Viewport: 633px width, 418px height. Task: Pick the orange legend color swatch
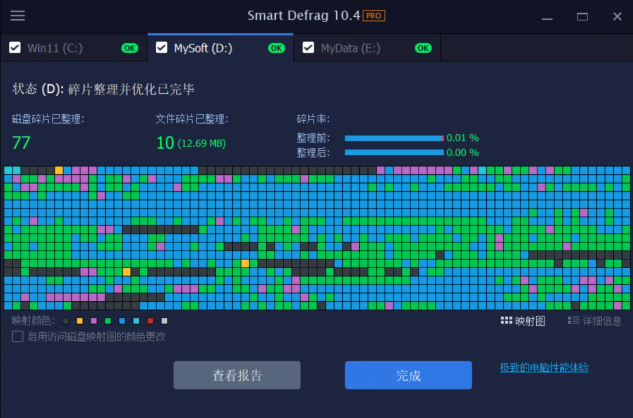pos(80,321)
